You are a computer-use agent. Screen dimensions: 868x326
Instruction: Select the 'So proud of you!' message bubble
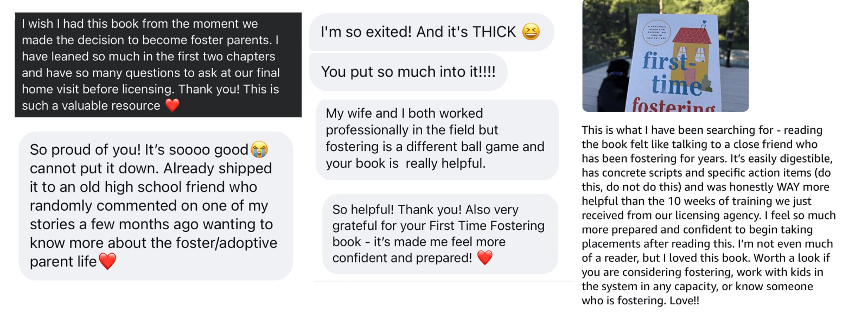[156, 206]
